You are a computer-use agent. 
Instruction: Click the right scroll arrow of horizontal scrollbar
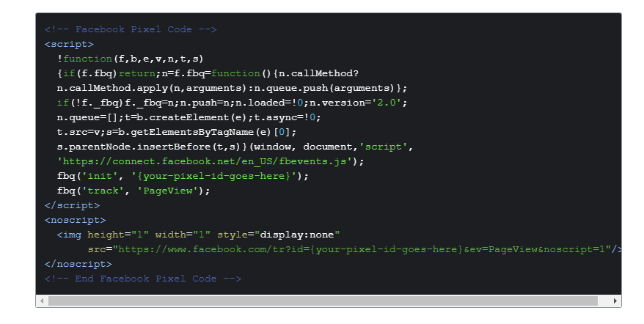click(x=615, y=301)
